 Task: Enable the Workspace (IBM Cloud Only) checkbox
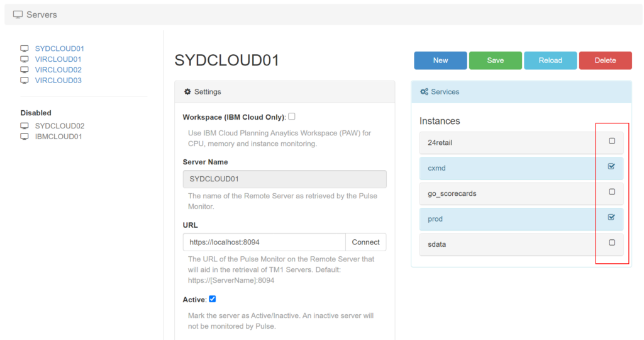(292, 116)
